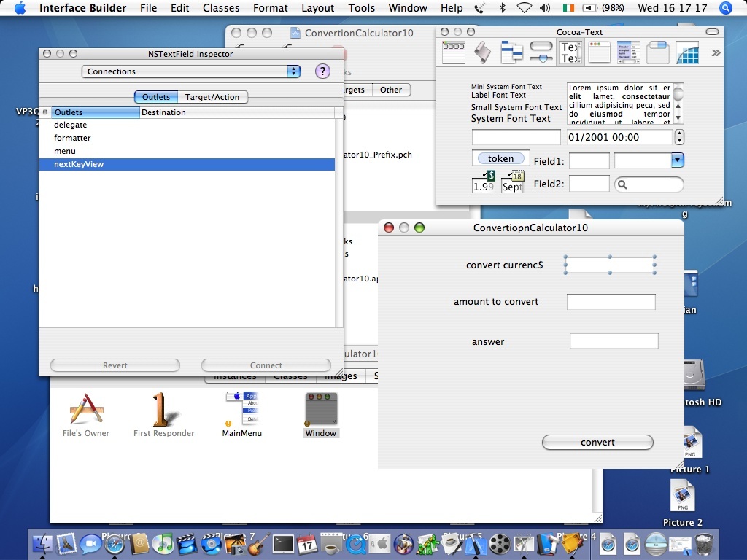Click the token field in Cocoa-Text palette
Screen dimensions: 747x560
[x=500, y=158]
